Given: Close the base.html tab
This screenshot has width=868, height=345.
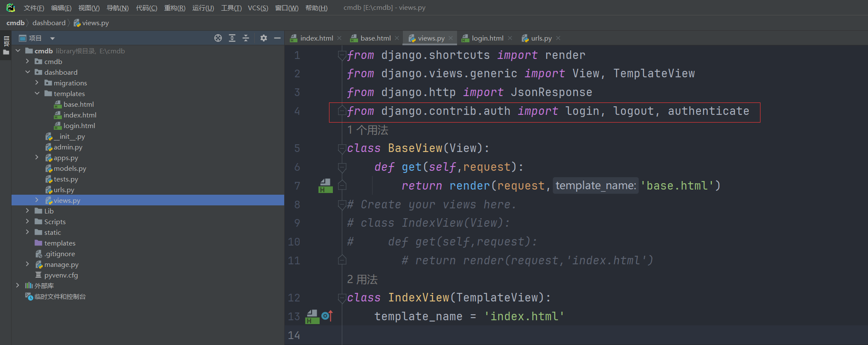Looking at the screenshot, I should pos(397,38).
